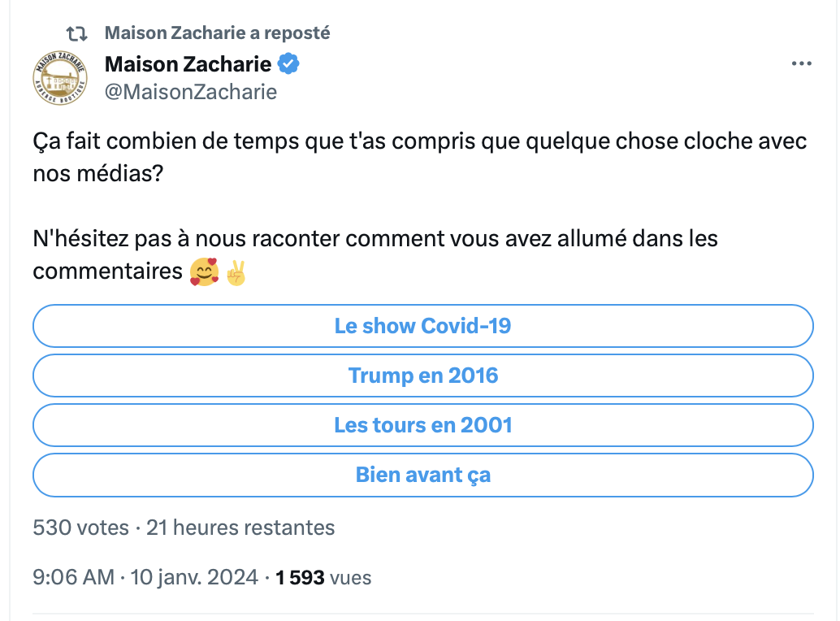Screen dimensions: 840x621
Task: Click the 21 heures restantes label
Action: [240, 528]
